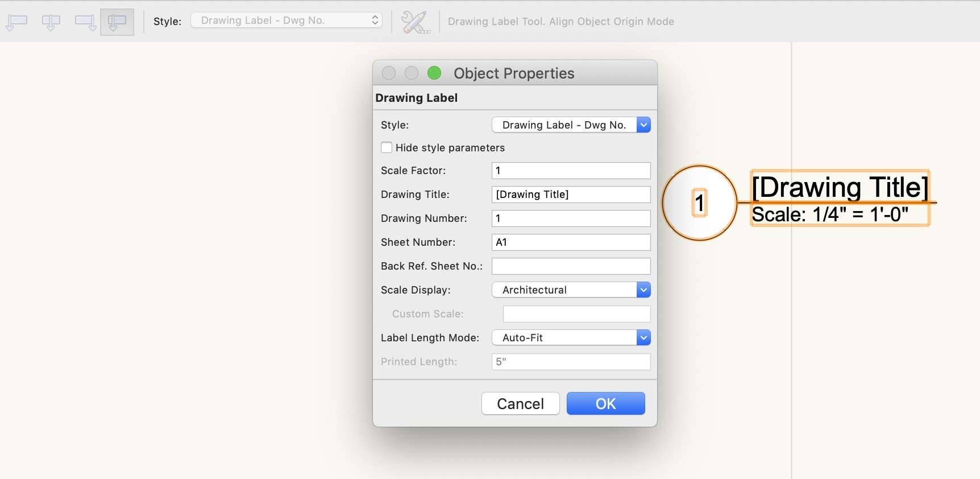980x479 pixels.
Task: Click the Drawing Title input field
Action: point(571,195)
